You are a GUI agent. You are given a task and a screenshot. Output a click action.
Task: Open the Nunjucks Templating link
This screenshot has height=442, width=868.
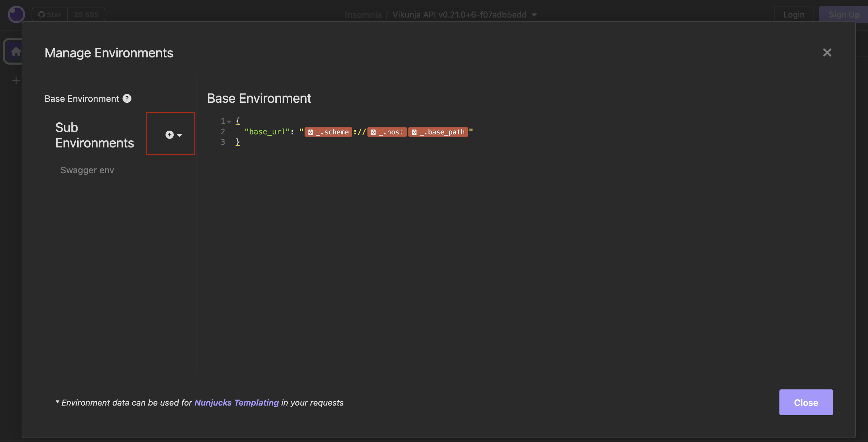tap(237, 402)
